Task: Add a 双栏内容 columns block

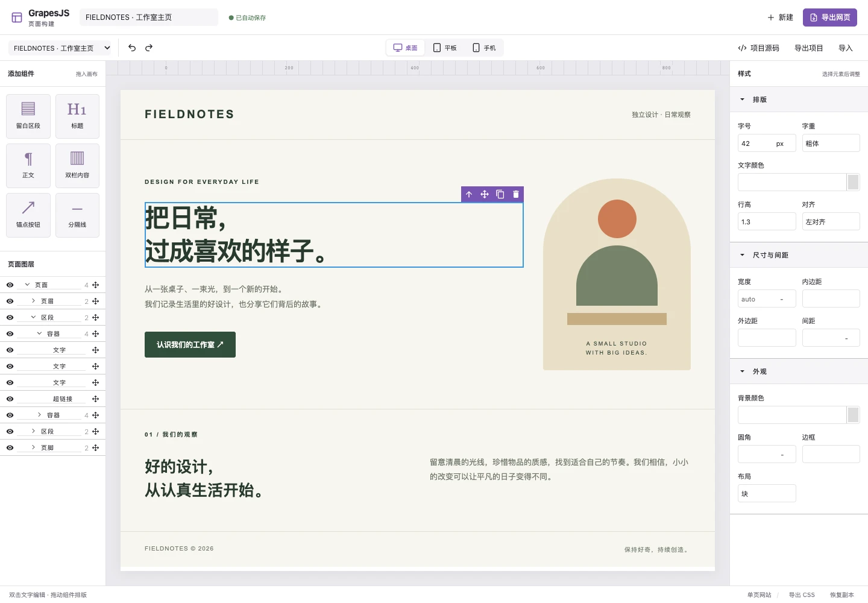Action: pos(77,166)
